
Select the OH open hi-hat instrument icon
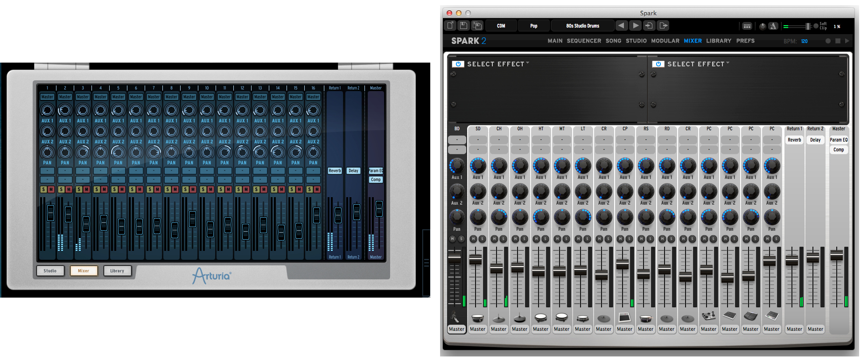tap(519, 318)
